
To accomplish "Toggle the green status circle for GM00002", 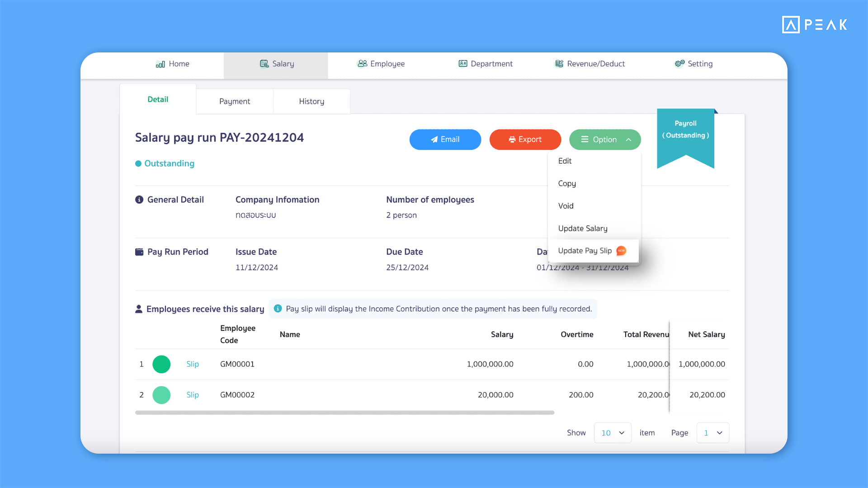I will [x=161, y=394].
